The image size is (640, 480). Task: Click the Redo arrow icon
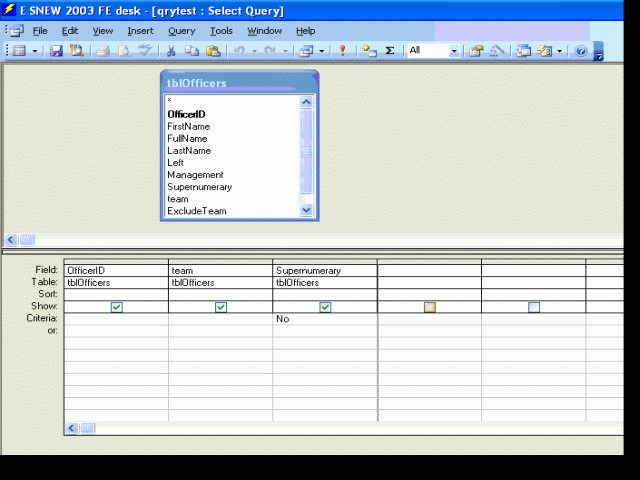pyautogui.click(x=270, y=51)
